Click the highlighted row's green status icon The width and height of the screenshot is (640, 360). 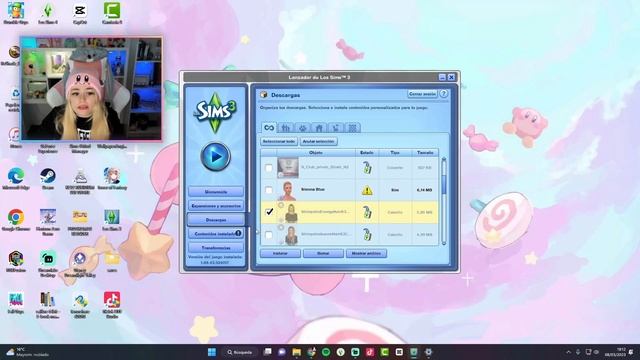(x=367, y=212)
